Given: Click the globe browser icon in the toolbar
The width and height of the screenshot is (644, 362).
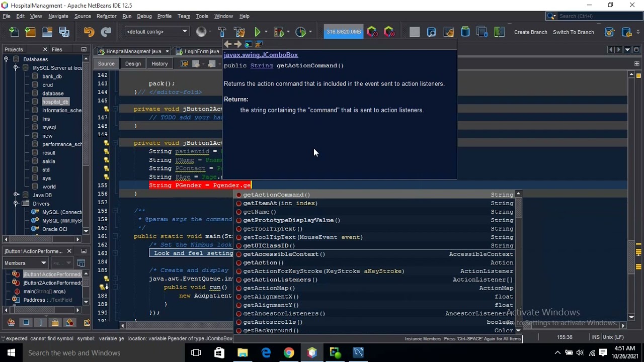Looking at the screenshot, I should (201, 32).
